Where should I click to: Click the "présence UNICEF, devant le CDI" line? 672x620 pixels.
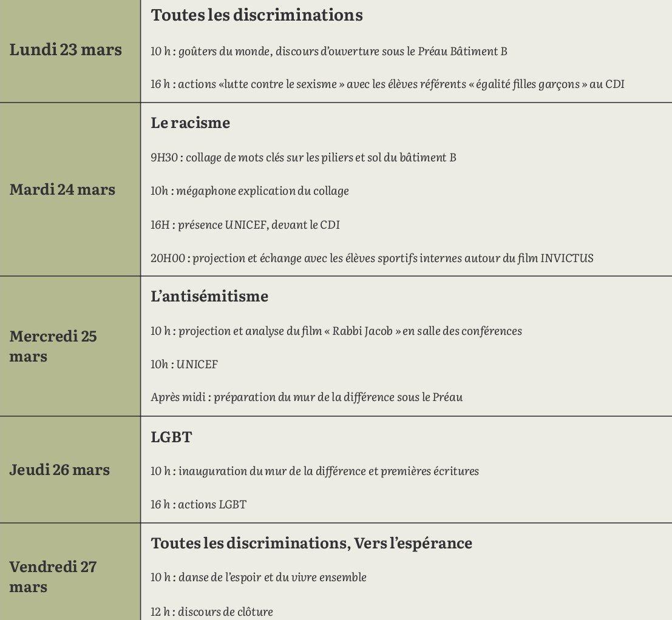click(x=245, y=225)
